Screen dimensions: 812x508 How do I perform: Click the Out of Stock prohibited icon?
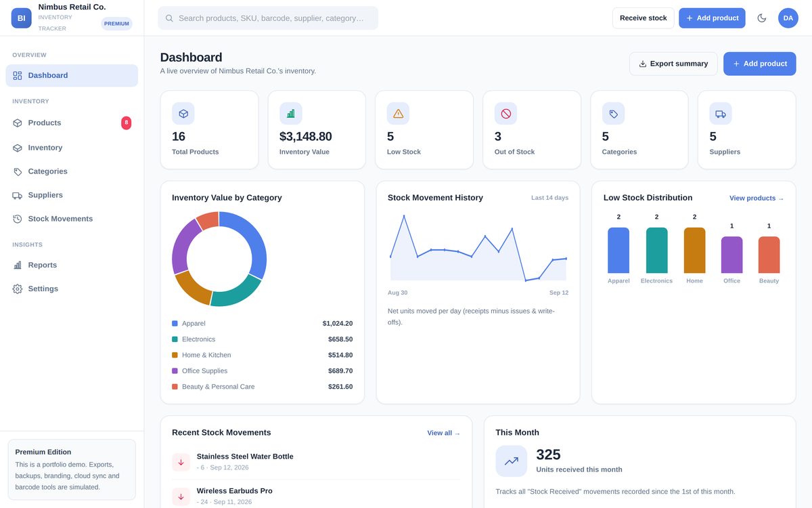506,114
